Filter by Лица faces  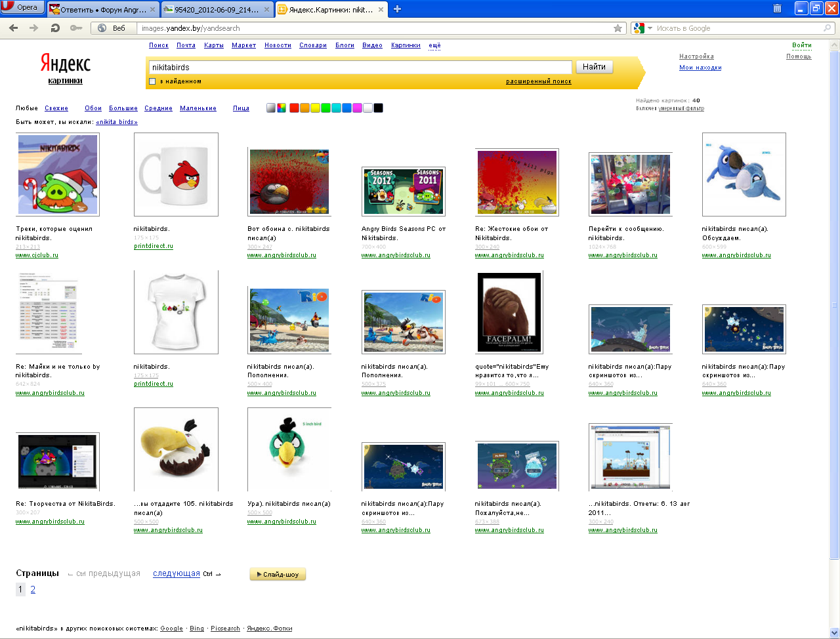(241, 108)
